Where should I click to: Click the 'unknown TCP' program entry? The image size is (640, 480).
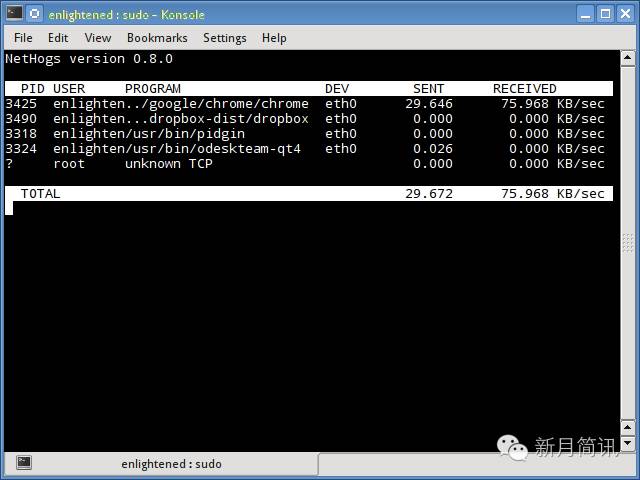coord(169,164)
